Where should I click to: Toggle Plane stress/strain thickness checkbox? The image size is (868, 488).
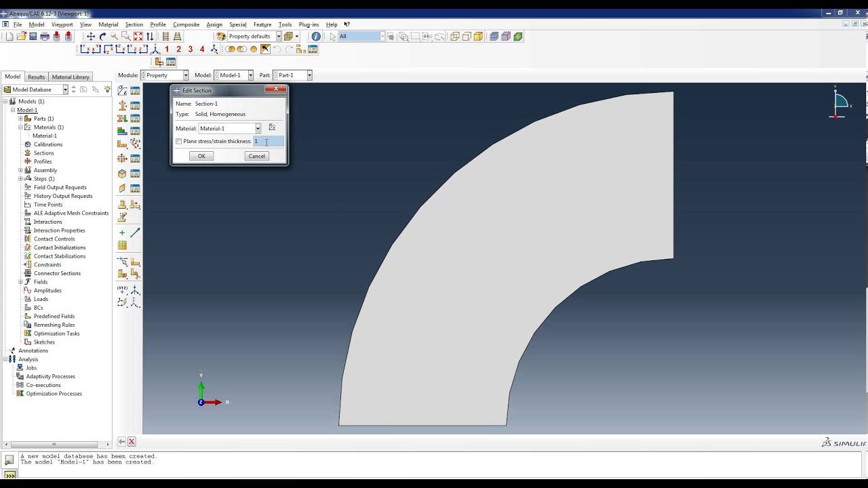[x=179, y=142]
